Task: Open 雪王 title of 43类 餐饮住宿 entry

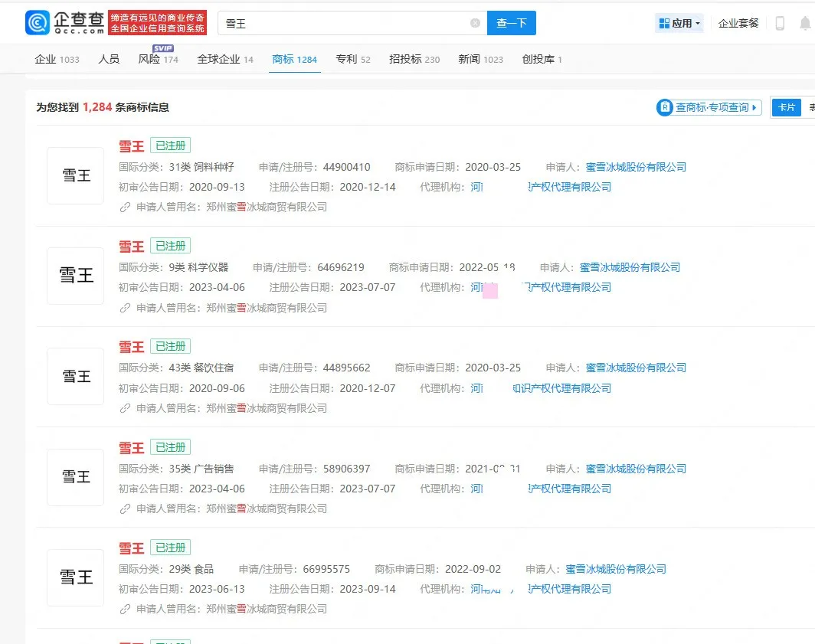Action: (132, 347)
